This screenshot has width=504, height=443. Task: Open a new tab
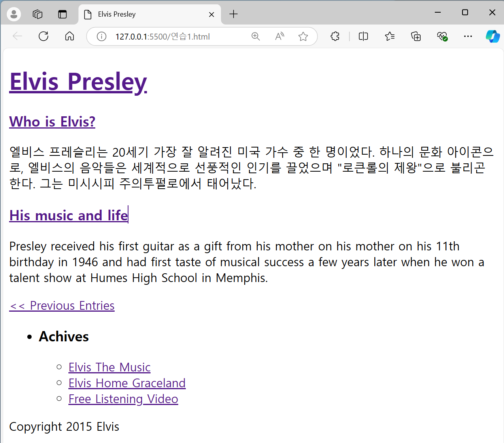click(x=234, y=14)
